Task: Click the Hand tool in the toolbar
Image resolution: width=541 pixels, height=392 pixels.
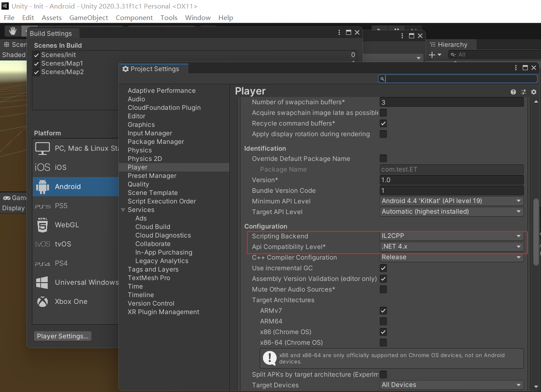Action: click(x=12, y=31)
